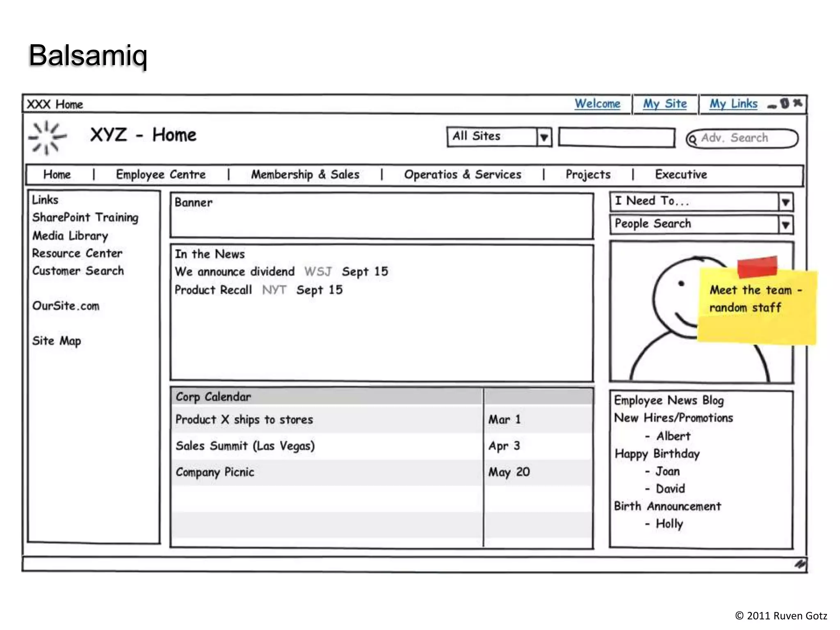Screen dimensions: 840x630
Task: Click the Adv. Search box
Action: 742,139
